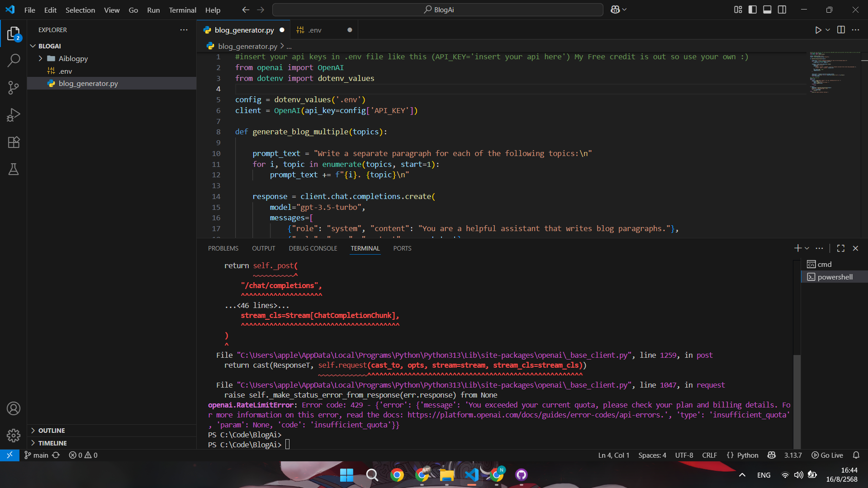
Task: Click the code minimap overview
Action: [834, 72]
